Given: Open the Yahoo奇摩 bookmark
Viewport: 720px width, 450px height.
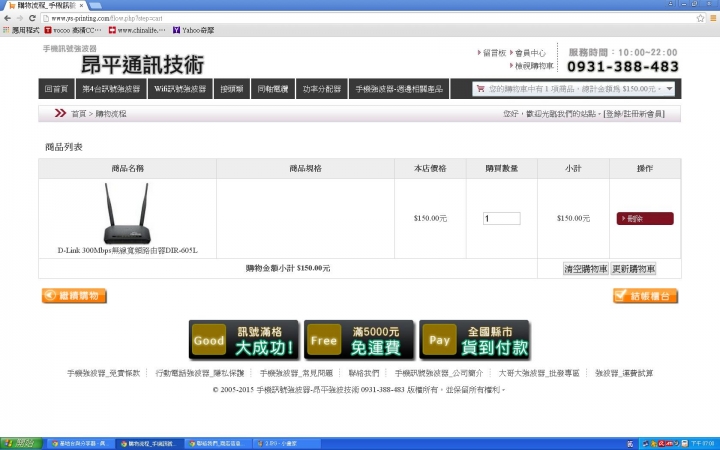Looking at the screenshot, I should coord(193,30).
